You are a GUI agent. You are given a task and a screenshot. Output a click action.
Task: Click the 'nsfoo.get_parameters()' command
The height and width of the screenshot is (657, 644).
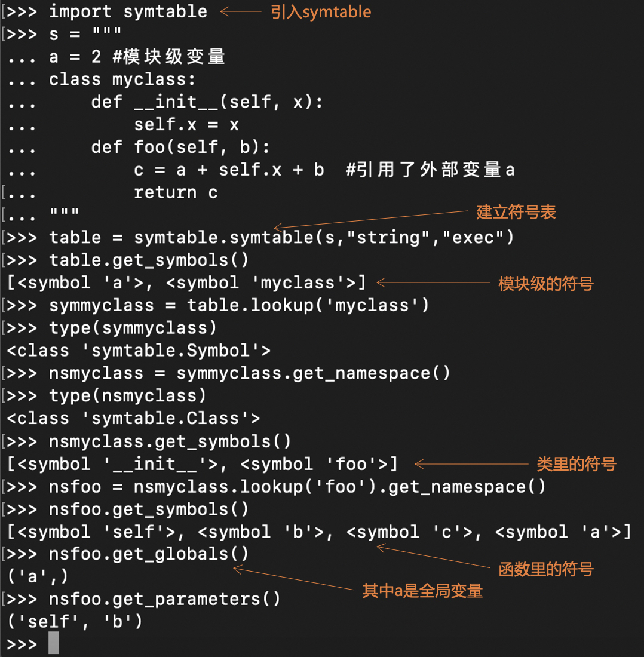coord(164,598)
